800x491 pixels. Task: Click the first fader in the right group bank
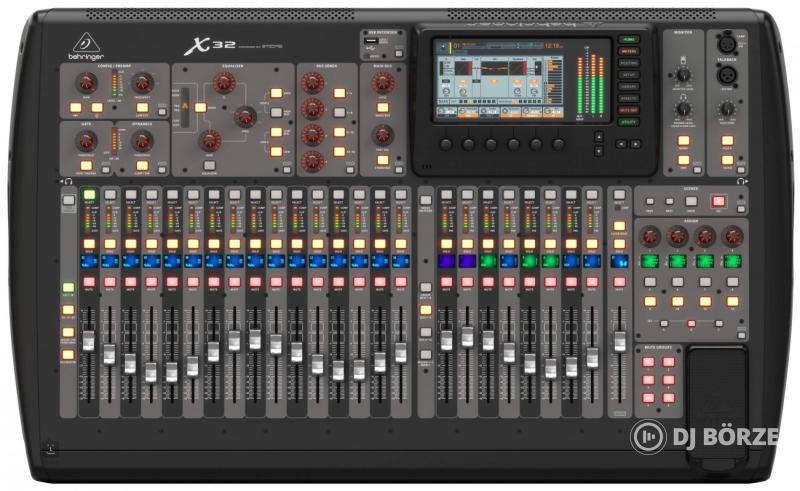coord(446,340)
